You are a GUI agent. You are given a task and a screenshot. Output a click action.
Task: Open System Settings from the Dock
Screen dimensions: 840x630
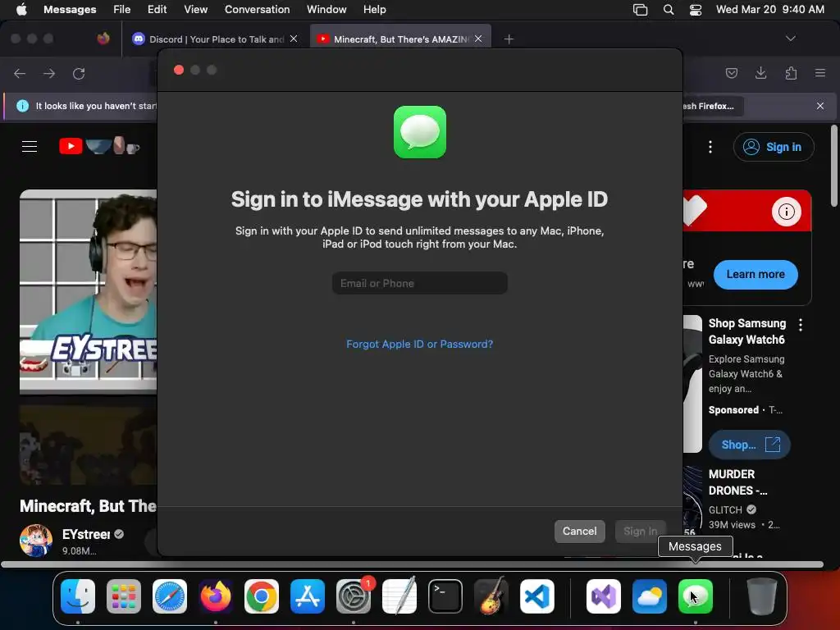(x=354, y=596)
